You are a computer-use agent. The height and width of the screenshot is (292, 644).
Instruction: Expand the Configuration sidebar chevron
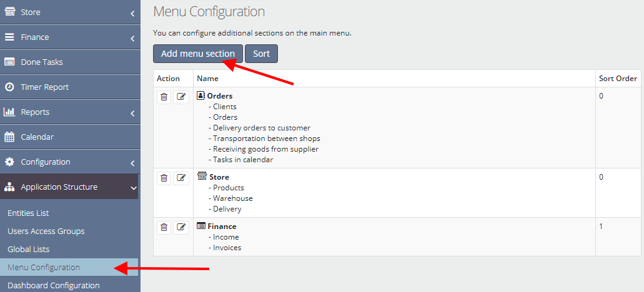(x=132, y=163)
